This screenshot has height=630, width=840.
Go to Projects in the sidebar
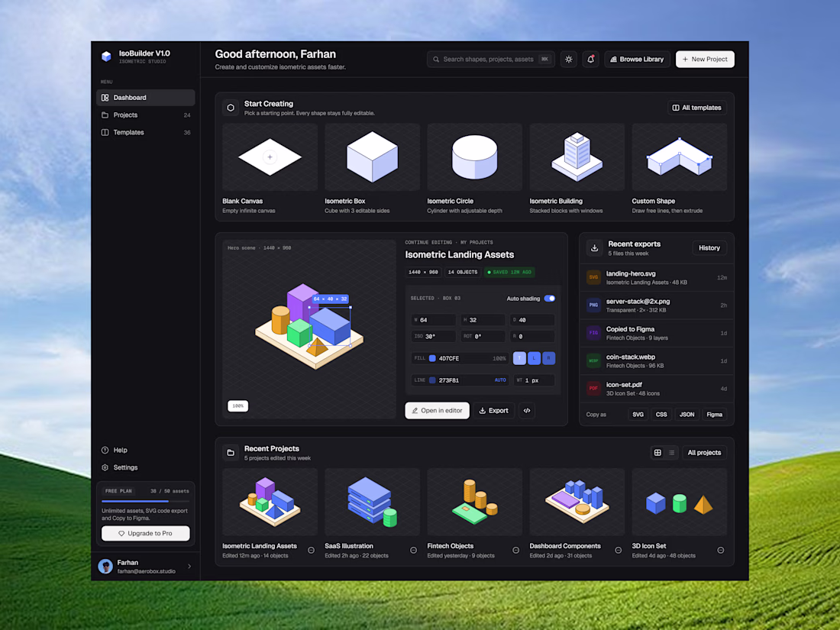146,115
